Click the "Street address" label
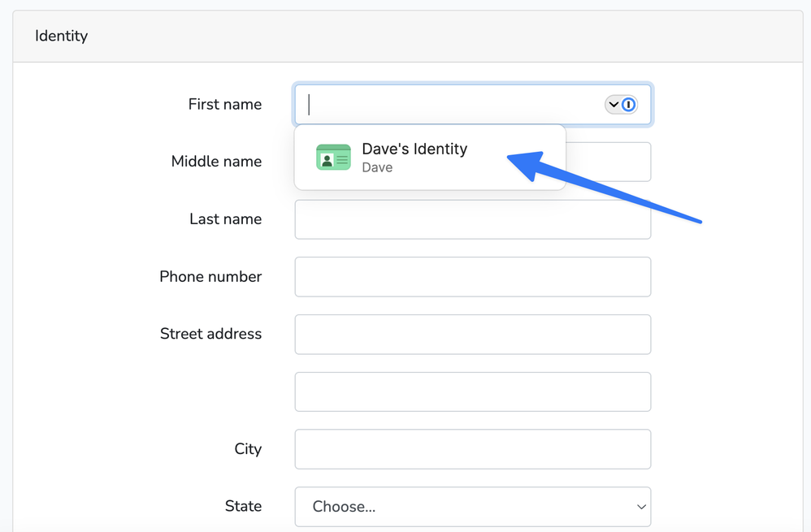This screenshot has width=811, height=532. [210, 334]
